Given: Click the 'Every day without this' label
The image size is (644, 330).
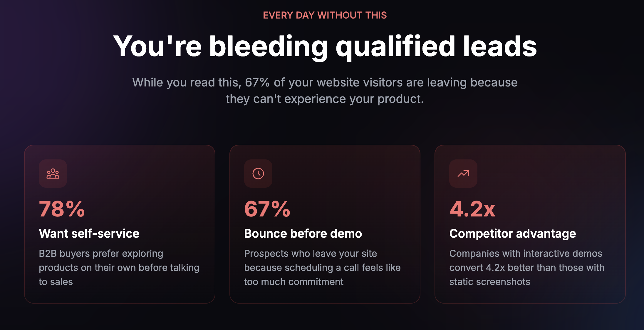Looking at the screenshot, I should [x=325, y=15].
